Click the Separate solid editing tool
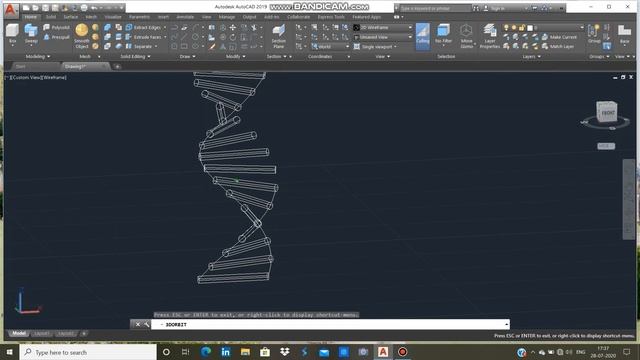This screenshot has height=360, width=640. [x=139, y=47]
